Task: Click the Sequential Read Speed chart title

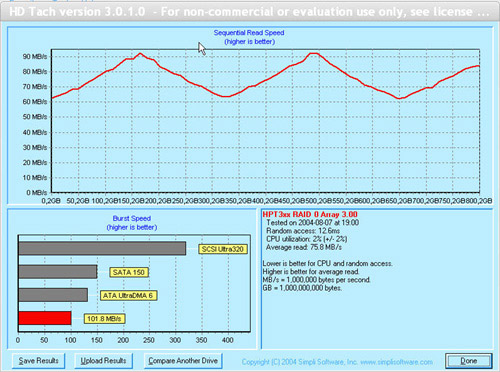Action: 249,33
